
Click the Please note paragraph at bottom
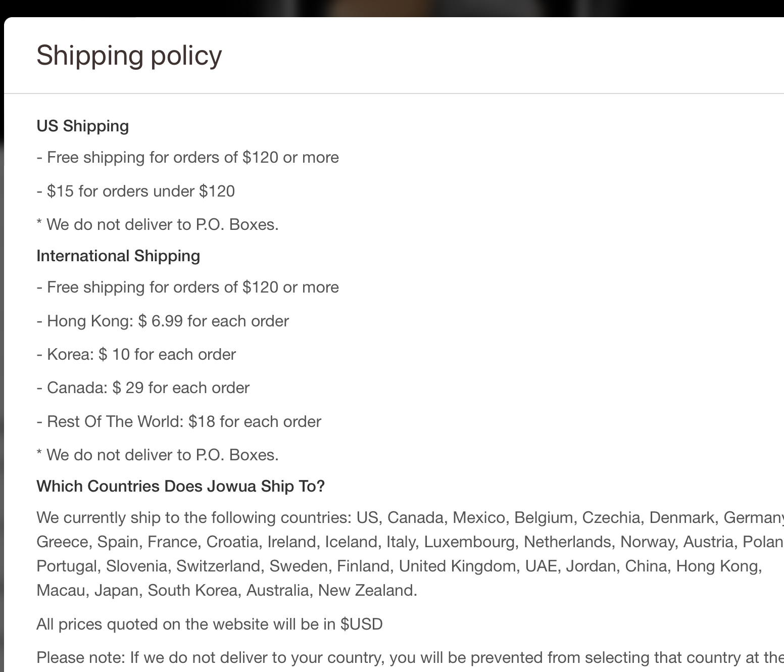click(x=410, y=657)
